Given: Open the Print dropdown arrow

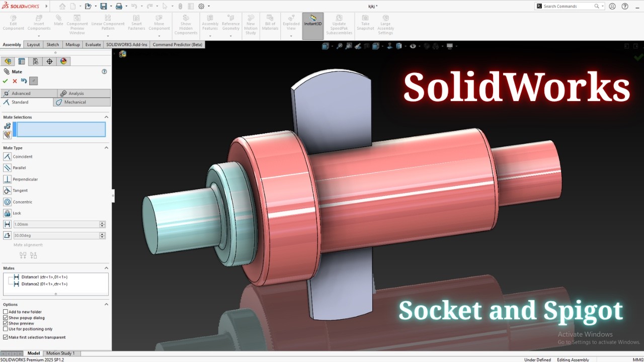Looking at the screenshot, I should 126,7.
